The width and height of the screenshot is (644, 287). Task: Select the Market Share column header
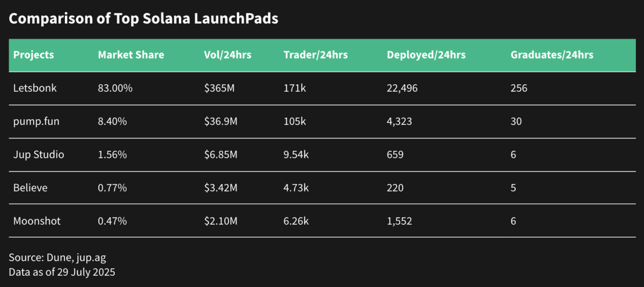(x=131, y=55)
